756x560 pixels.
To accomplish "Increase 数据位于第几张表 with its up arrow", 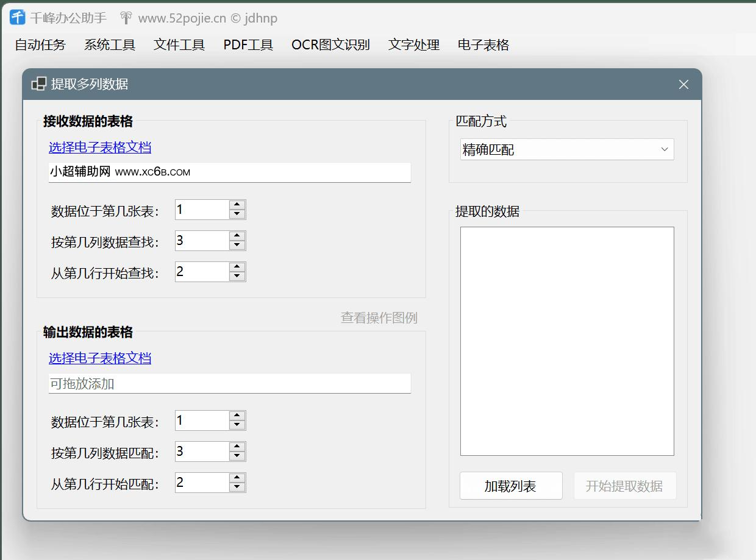I will point(237,205).
